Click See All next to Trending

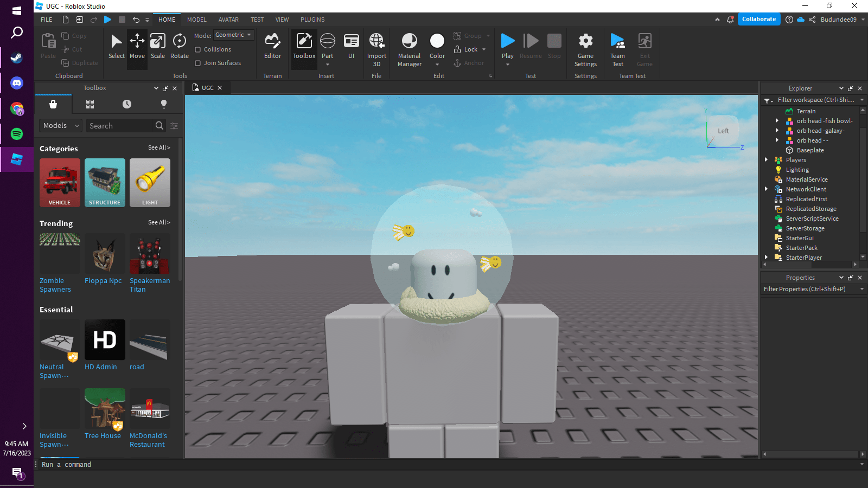click(159, 222)
